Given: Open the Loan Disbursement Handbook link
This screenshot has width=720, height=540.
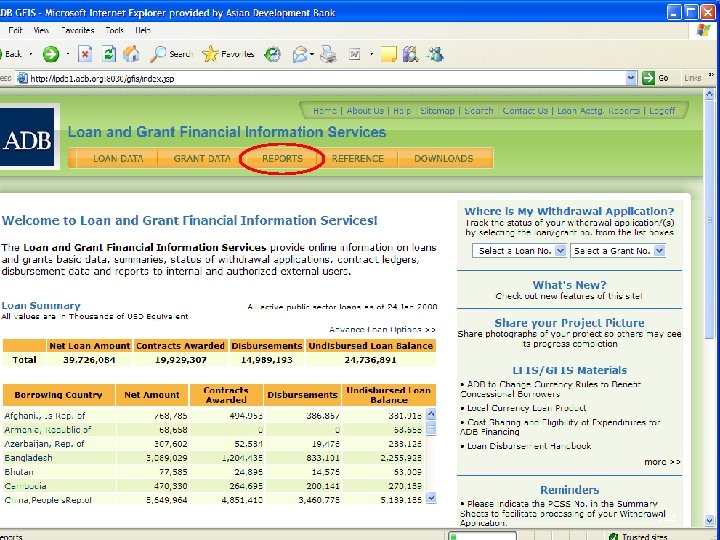Looking at the screenshot, I should pos(529,446).
